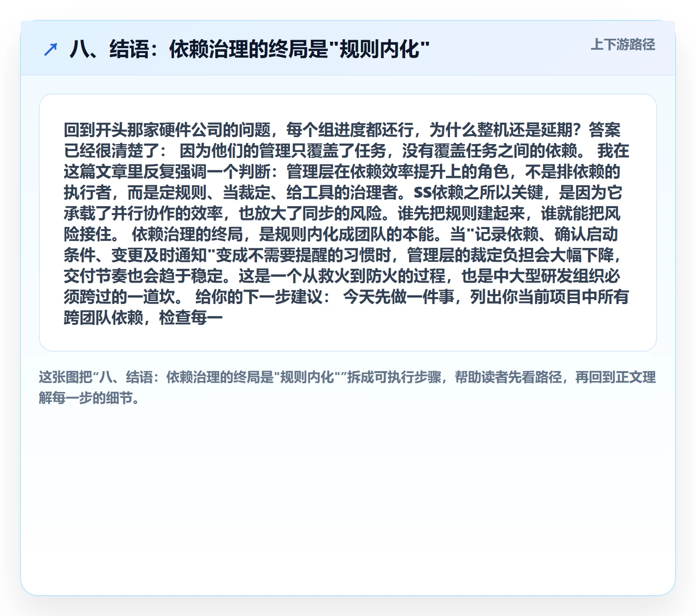This screenshot has width=696, height=616.
Task: Click the blue arrow icon beside the heading
Action: click(51, 49)
